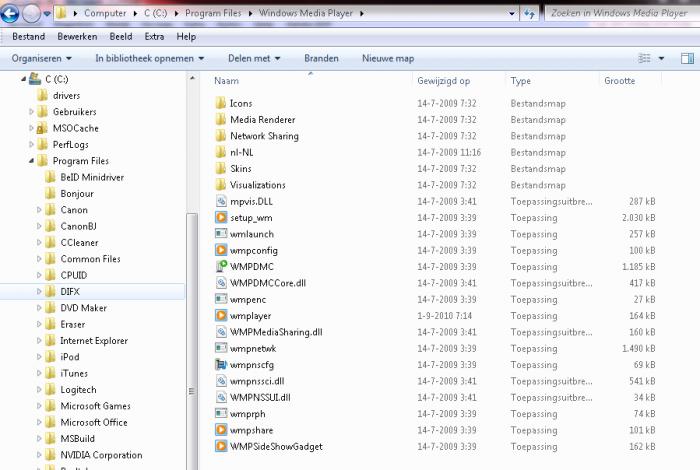Sort by Gewijzigd op column header
The height and width of the screenshot is (470, 700).
[443, 81]
